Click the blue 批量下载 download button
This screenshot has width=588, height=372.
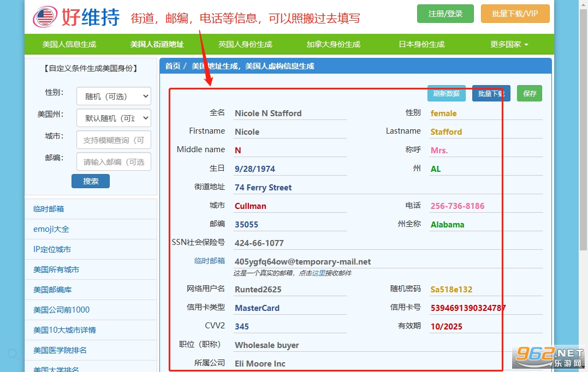pos(491,93)
